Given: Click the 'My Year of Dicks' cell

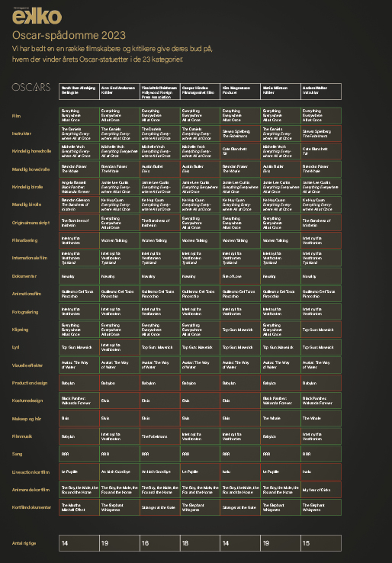Looking at the screenshot, I should (321, 490).
